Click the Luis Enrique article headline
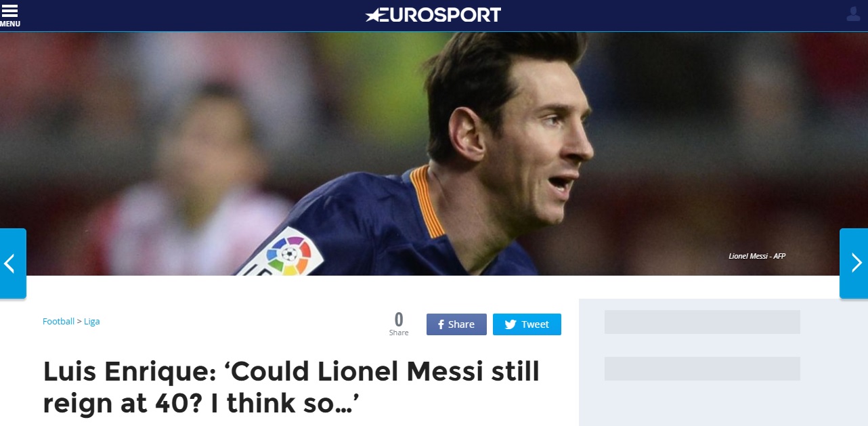 (291, 387)
